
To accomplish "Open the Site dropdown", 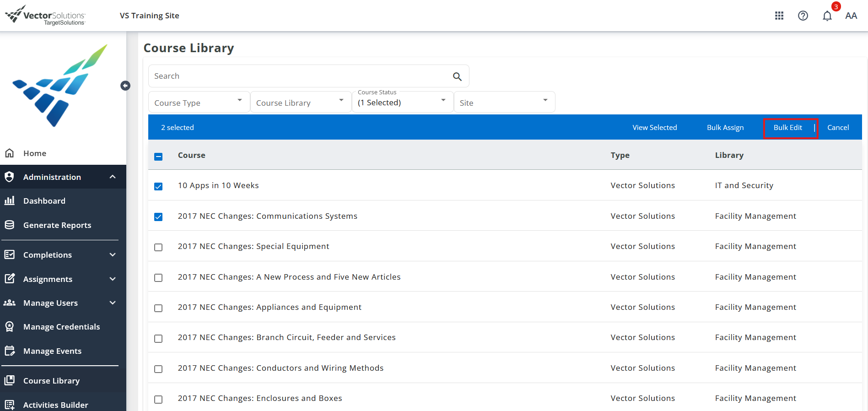I will point(504,102).
